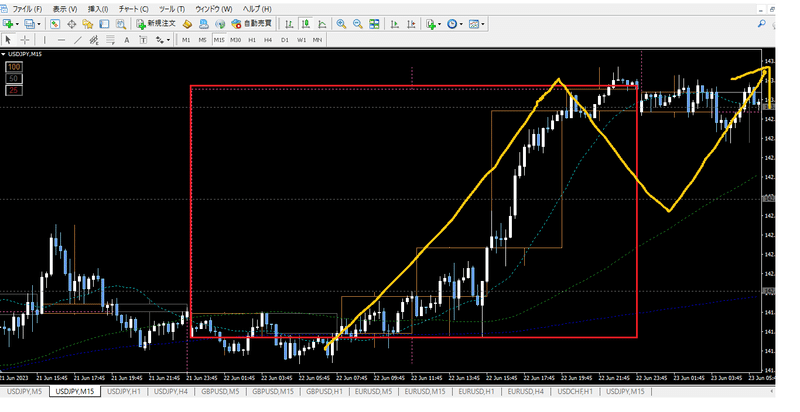Open the ヘルプ (H) menu
The image size is (800, 412).
click(x=257, y=9)
